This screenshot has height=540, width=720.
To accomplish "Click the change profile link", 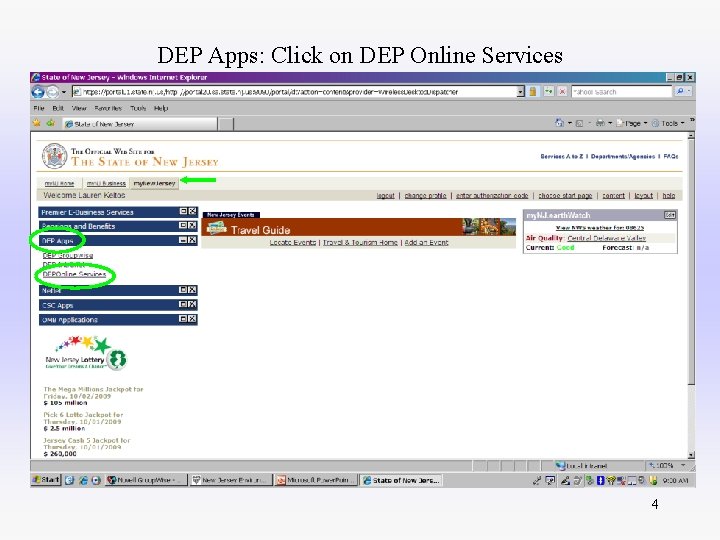I will click(x=425, y=195).
